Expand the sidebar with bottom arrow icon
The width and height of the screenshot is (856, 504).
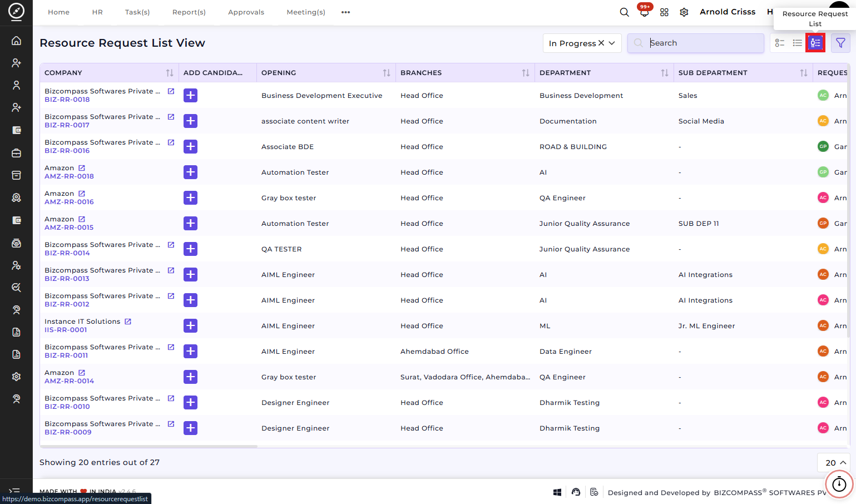15,491
